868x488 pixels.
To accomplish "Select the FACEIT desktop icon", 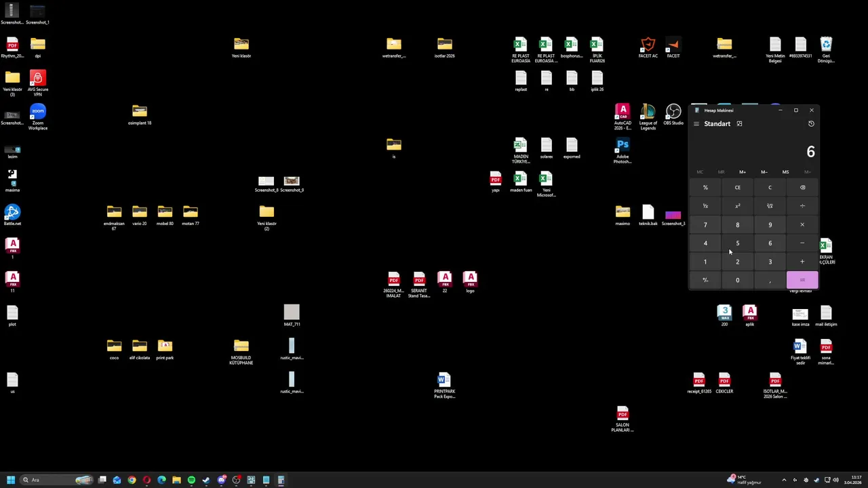I will point(673,47).
